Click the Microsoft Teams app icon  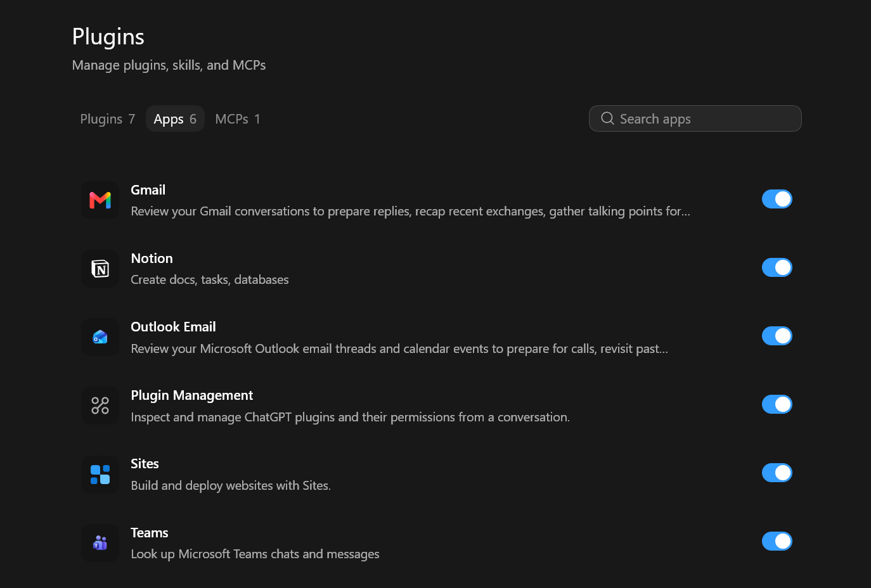tap(100, 543)
